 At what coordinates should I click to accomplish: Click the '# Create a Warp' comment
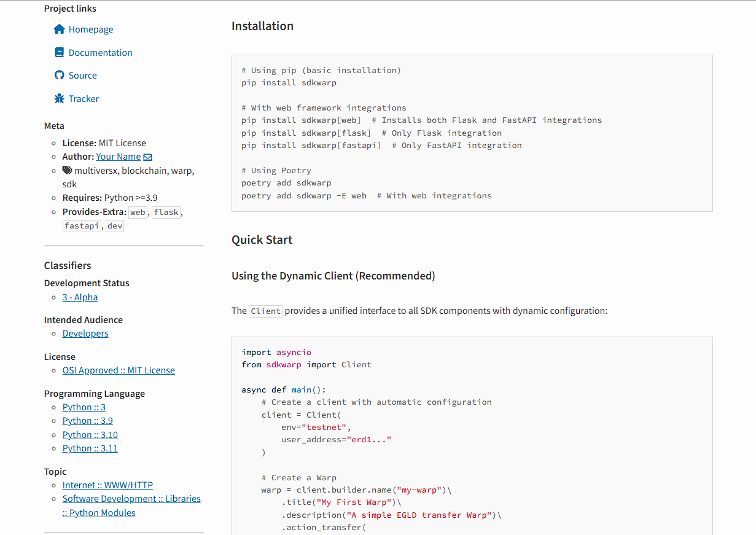[299, 478]
